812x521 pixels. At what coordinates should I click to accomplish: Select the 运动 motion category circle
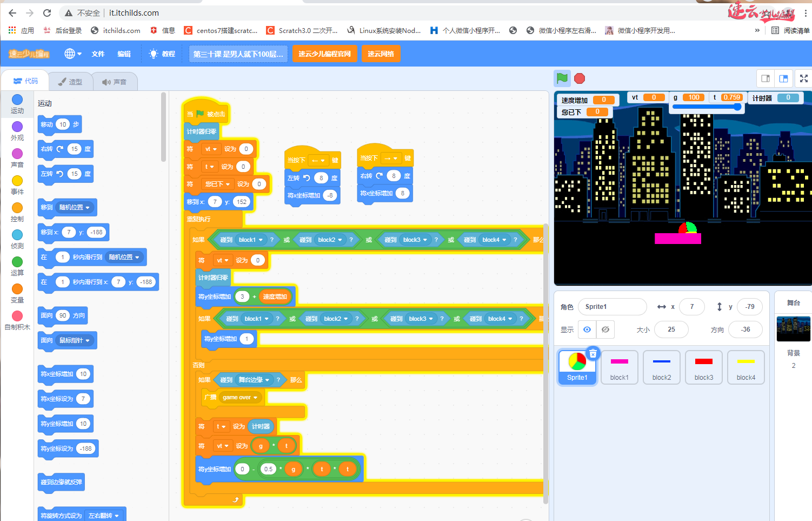[17, 100]
